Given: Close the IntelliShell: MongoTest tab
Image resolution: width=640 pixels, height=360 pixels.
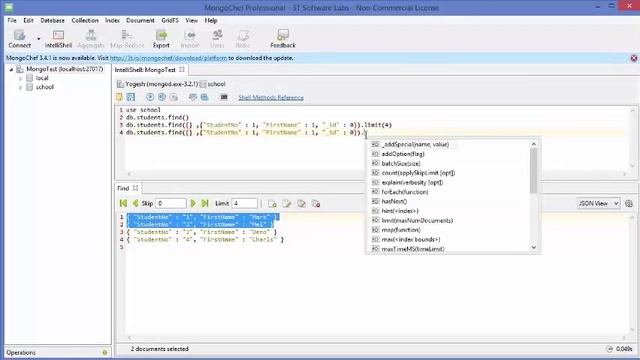Looking at the screenshot, I should [182, 69].
